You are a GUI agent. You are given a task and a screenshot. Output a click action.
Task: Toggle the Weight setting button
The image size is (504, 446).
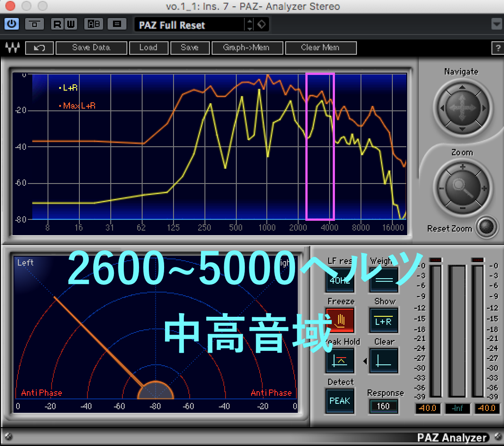[x=384, y=280]
